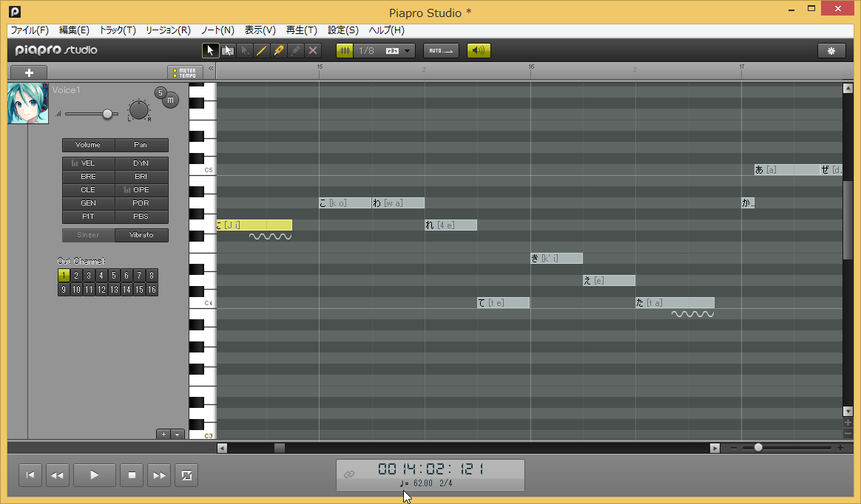Solo the Voice1 track

pyautogui.click(x=161, y=92)
